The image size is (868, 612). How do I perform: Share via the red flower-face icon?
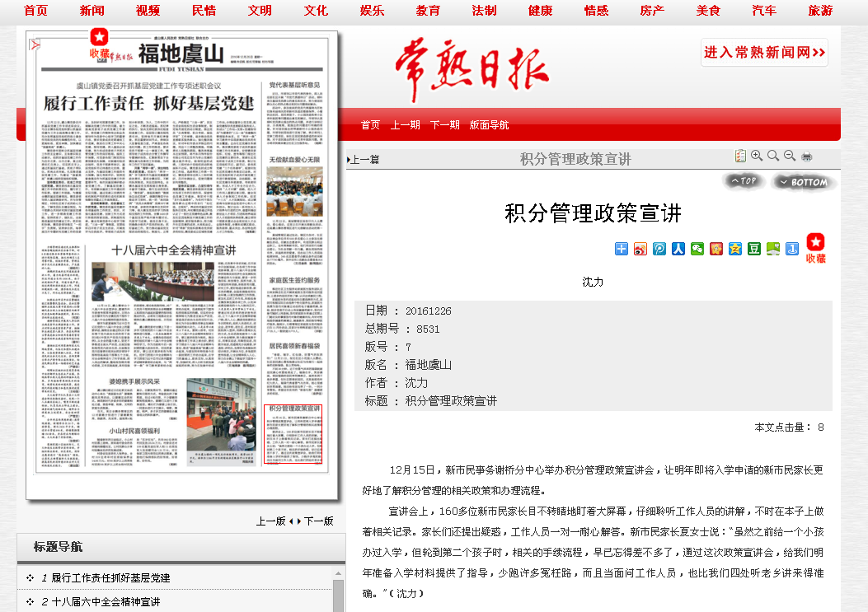coord(716,249)
